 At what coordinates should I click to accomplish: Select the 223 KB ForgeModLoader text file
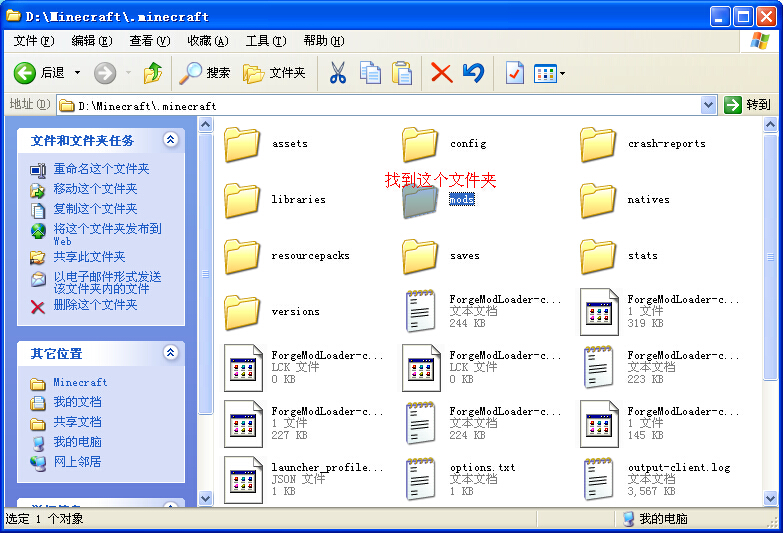coord(598,367)
